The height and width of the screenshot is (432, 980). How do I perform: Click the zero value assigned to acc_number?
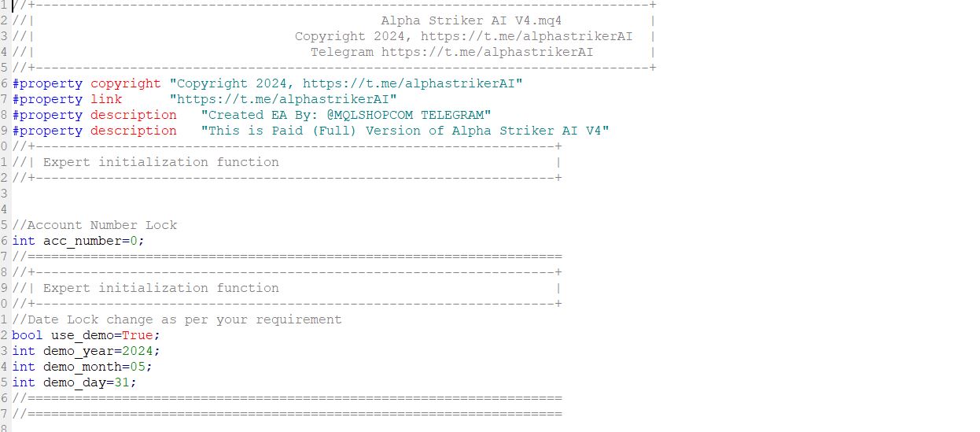point(134,241)
